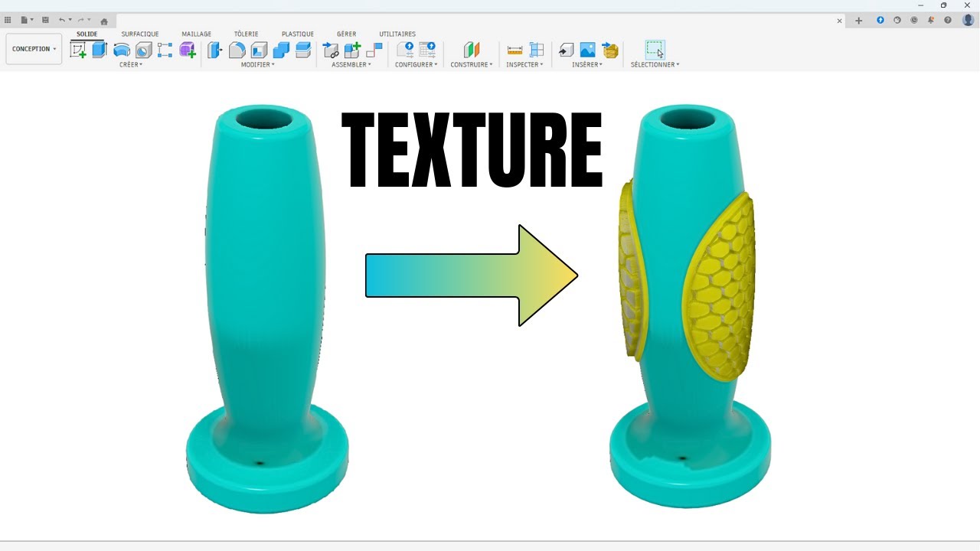Click the plus button for new design

[x=858, y=21]
